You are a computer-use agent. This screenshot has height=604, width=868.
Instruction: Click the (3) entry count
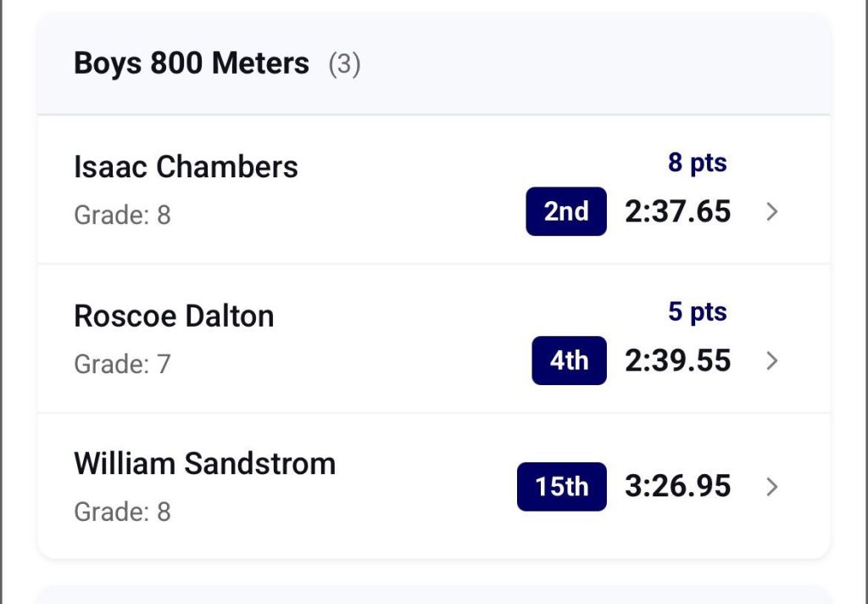344,64
